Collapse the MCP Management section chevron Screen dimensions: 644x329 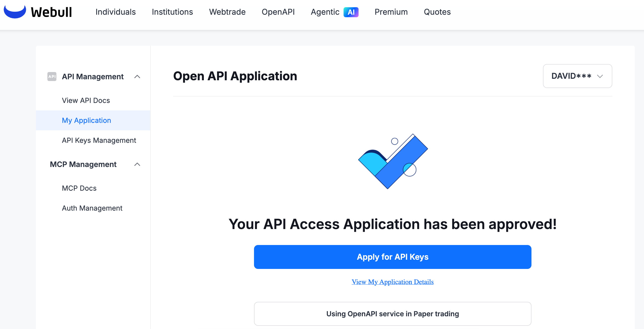pos(137,164)
